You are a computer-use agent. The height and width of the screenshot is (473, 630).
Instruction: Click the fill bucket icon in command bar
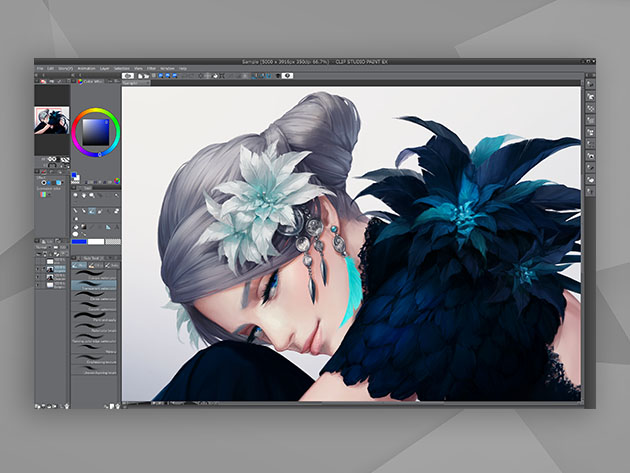tap(215, 76)
